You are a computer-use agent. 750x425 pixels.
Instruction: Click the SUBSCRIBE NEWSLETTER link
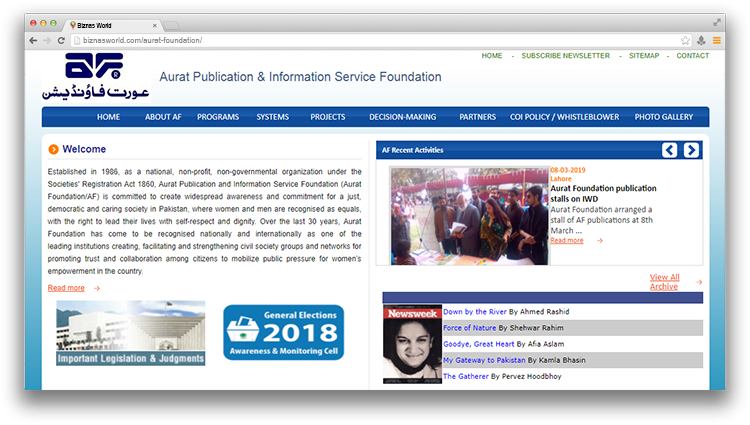pyautogui.click(x=565, y=56)
